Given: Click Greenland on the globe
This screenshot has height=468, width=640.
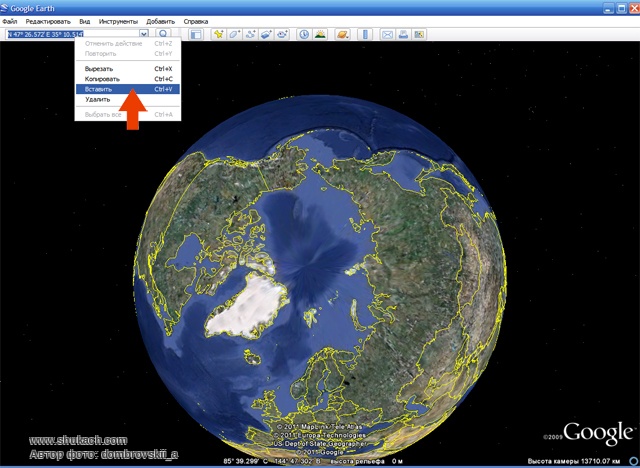Looking at the screenshot, I should coord(249,307).
